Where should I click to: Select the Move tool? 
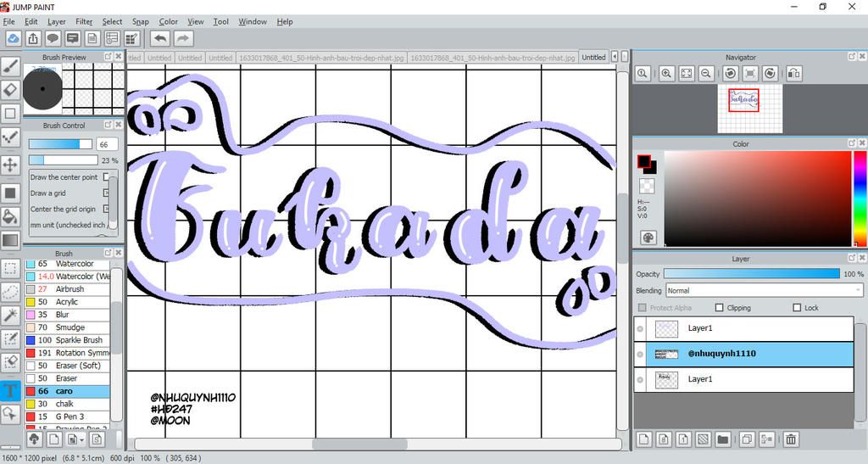(10, 165)
